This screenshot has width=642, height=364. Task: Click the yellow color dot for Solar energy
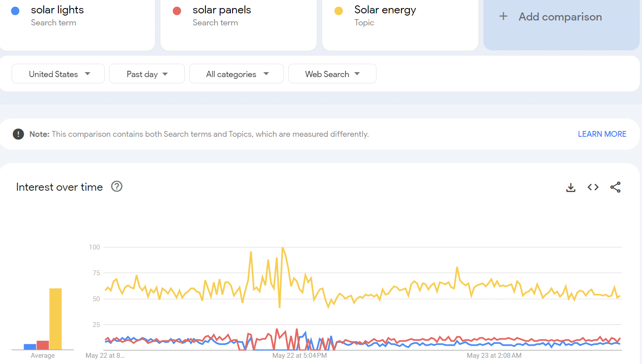pyautogui.click(x=338, y=10)
